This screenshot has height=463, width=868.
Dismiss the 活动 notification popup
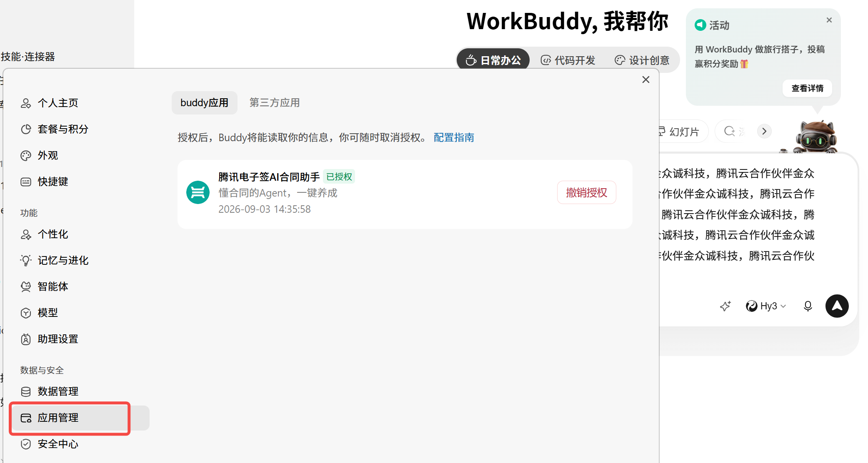click(829, 20)
